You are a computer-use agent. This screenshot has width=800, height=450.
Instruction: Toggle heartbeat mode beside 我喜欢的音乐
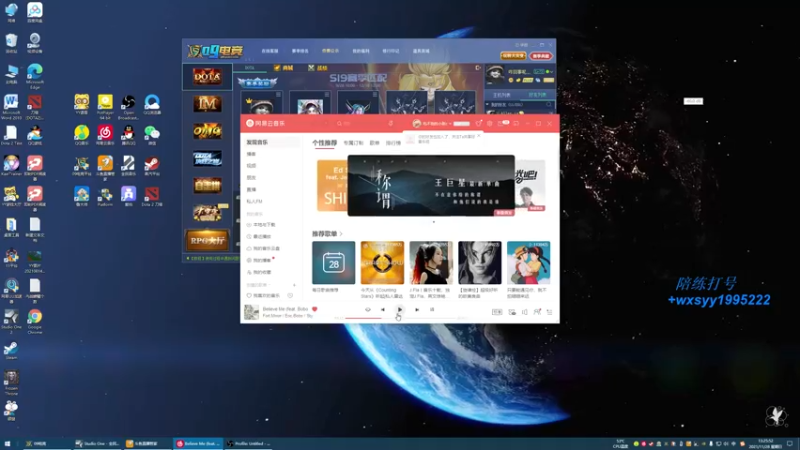click(x=290, y=295)
